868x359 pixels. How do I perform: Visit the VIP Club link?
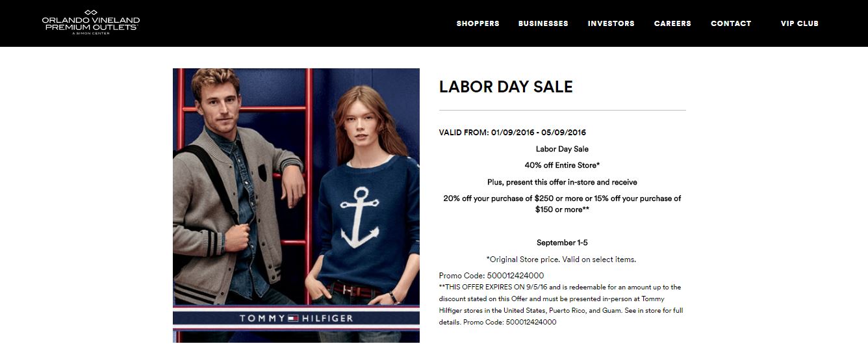(x=799, y=23)
